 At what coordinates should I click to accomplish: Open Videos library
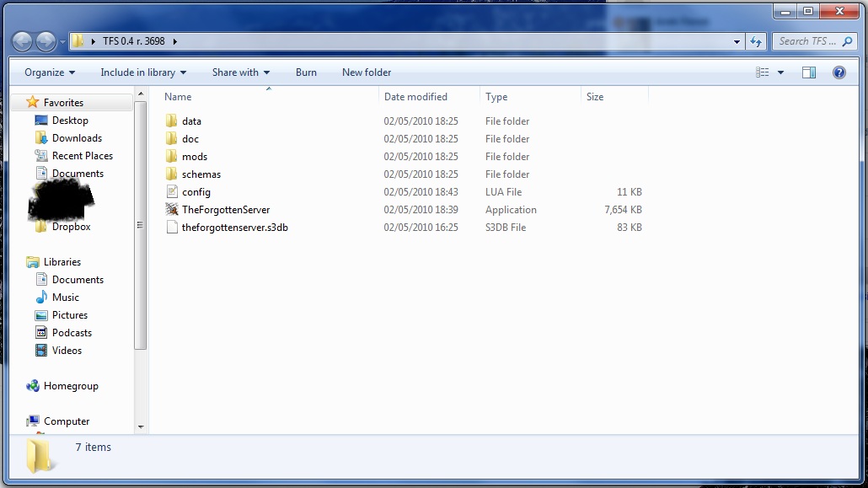coord(67,351)
